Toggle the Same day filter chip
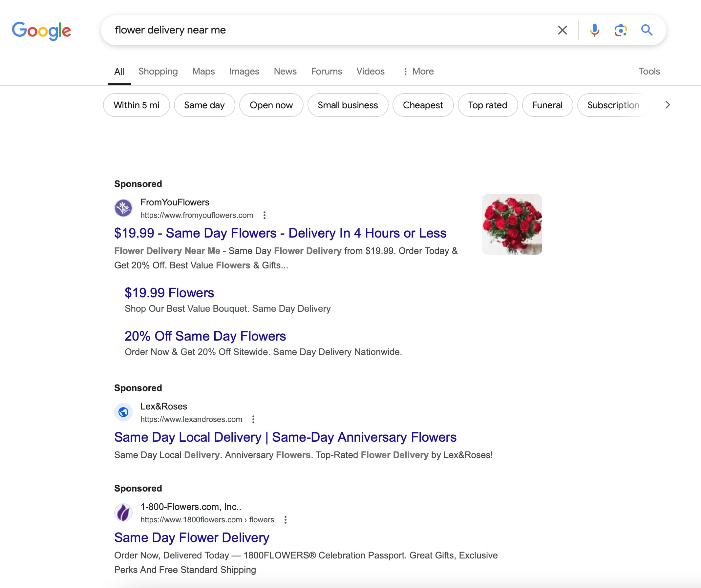Screen dimensions: 701x588 (x=204, y=105)
